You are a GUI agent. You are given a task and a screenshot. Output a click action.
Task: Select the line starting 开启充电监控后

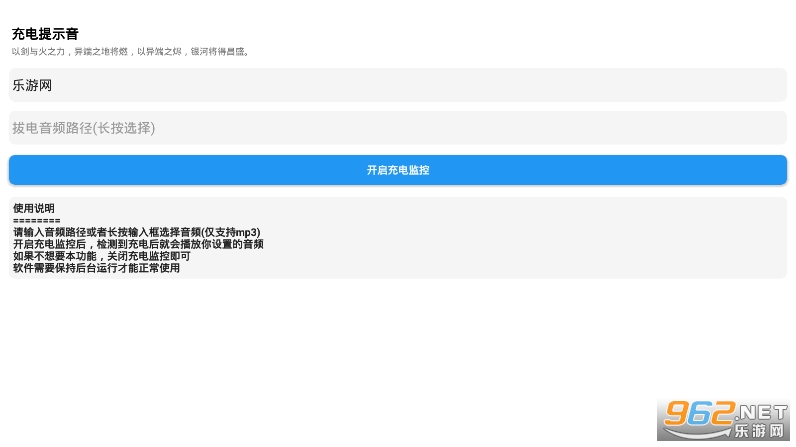point(138,244)
